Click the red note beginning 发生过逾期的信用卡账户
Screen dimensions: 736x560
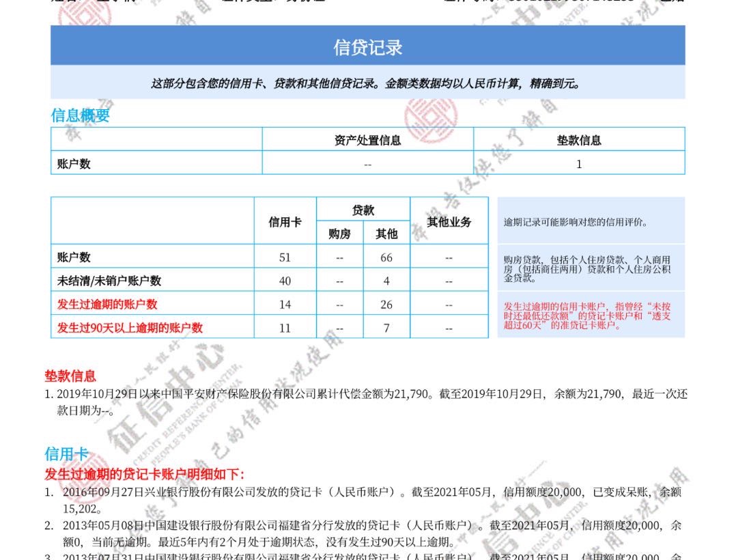coord(587,316)
